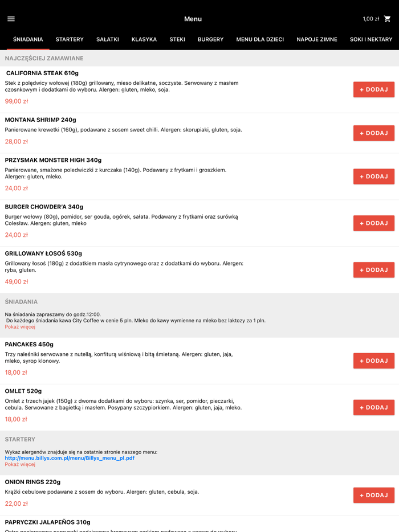Image resolution: width=399 pixels, height=532 pixels.
Task: Add California Steak 610g to order
Action: click(x=373, y=89)
